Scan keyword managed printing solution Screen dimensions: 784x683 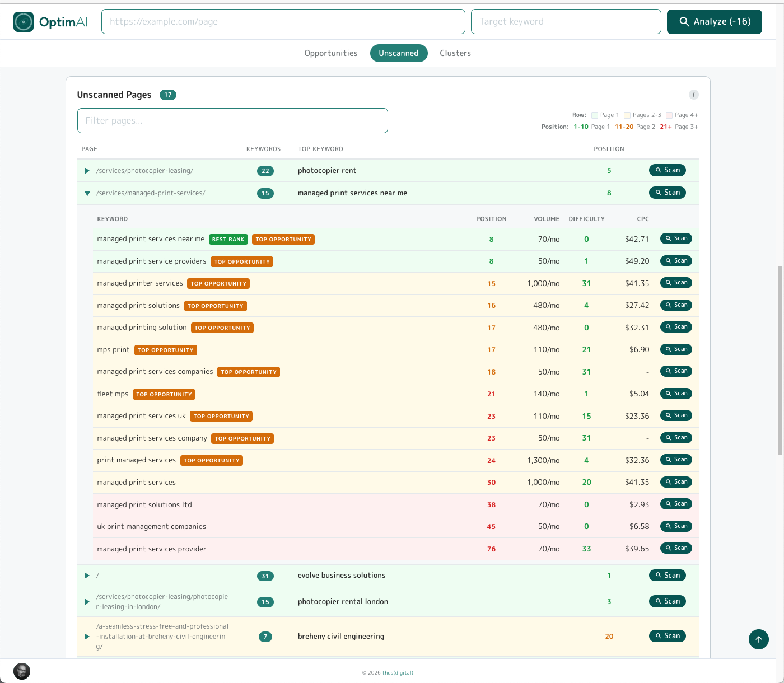[676, 327]
